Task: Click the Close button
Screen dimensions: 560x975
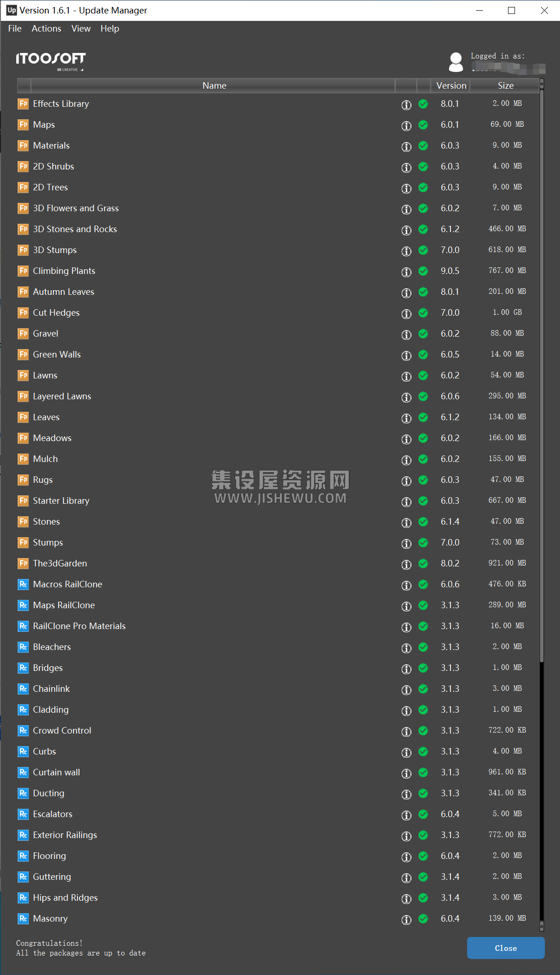Action: tap(506, 948)
